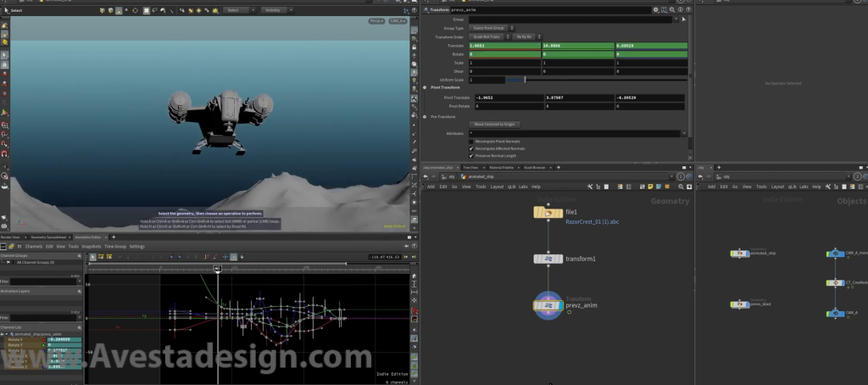Open the Labs menu in obj network
The height and width of the screenshot is (385, 868).
pos(804,187)
